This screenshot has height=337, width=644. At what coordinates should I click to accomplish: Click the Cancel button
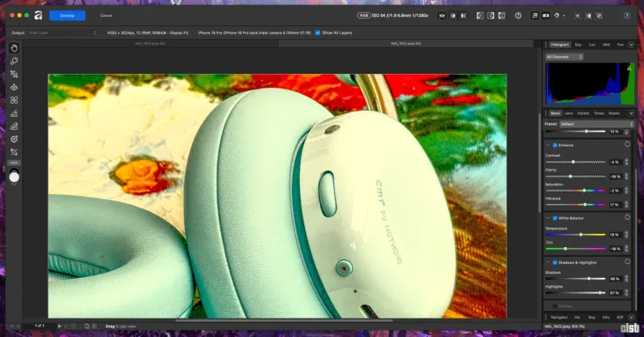click(106, 15)
